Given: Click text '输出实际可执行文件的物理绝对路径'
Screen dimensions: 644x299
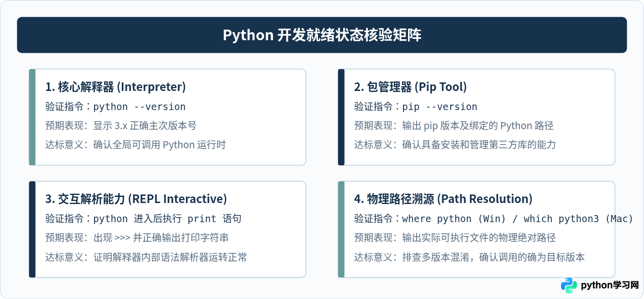Looking at the screenshot, I should 479,238.
